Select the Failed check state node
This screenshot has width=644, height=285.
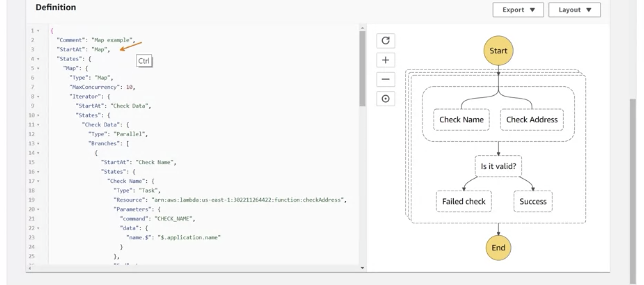[464, 201]
